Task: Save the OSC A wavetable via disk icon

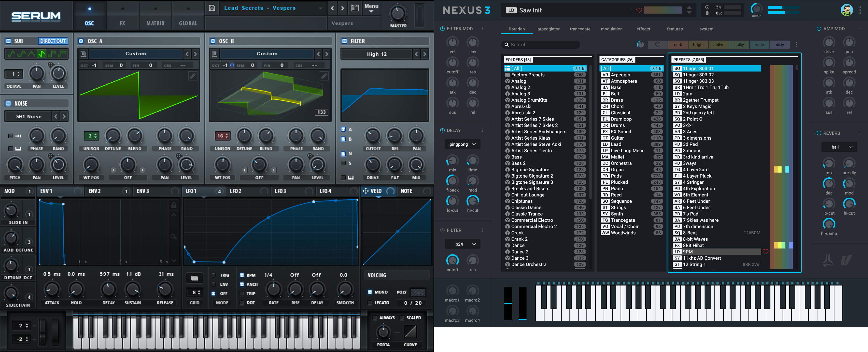Action: coord(83,54)
